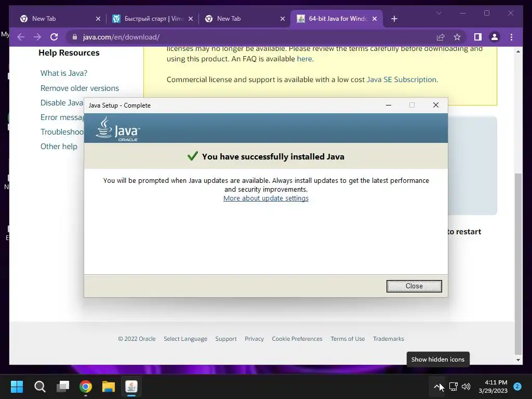Screen dimensions: 532x399
Task: Open Trademarks footer link
Action: tap(389, 339)
